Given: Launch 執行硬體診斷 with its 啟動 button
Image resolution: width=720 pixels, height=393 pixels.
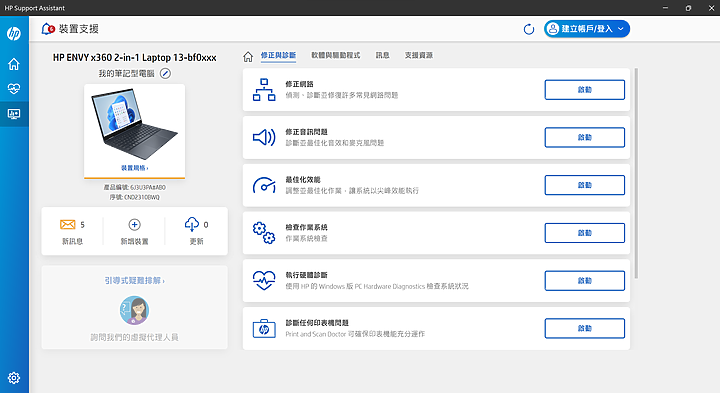Looking at the screenshot, I should tap(585, 281).
